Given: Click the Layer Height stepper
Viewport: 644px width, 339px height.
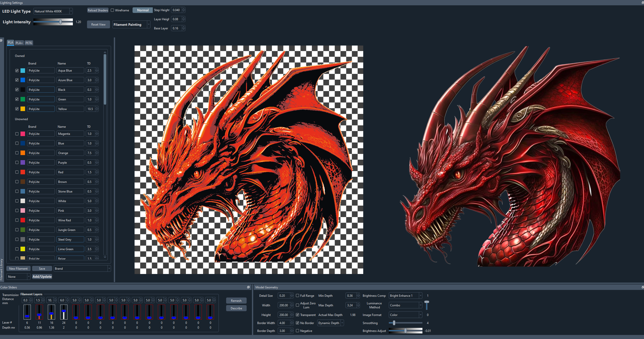Looking at the screenshot, I should coord(184,19).
